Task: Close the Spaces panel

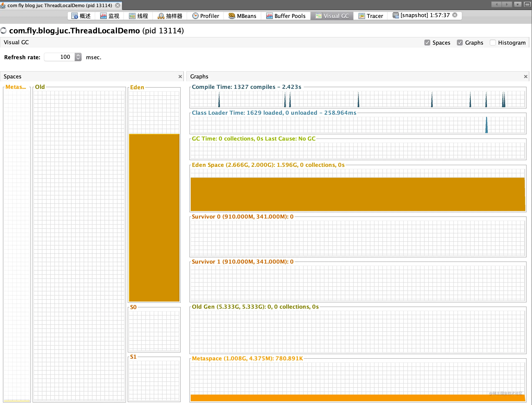Action: [x=180, y=76]
